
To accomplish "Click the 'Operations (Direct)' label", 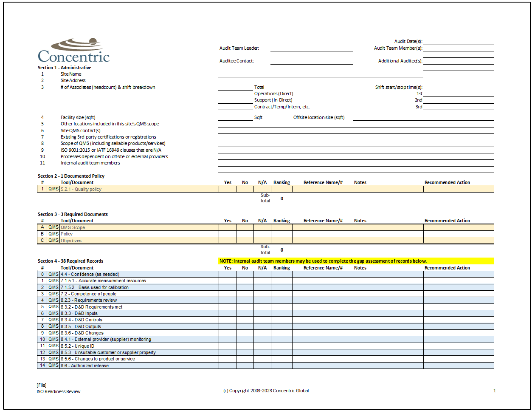I will tap(274, 94).
